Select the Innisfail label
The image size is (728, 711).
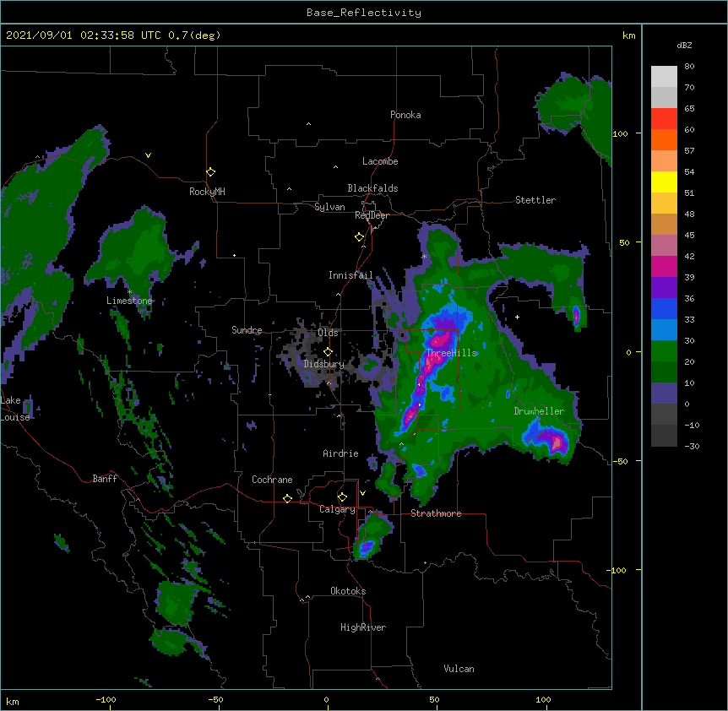[x=350, y=275]
